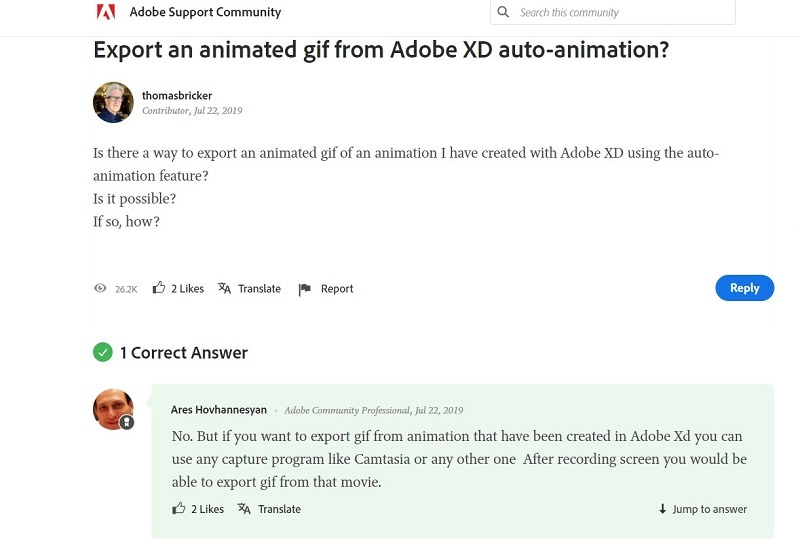Click the Adobe logo icon
Image resolution: width=800 pixels, height=547 pixels.
(105, 12)
